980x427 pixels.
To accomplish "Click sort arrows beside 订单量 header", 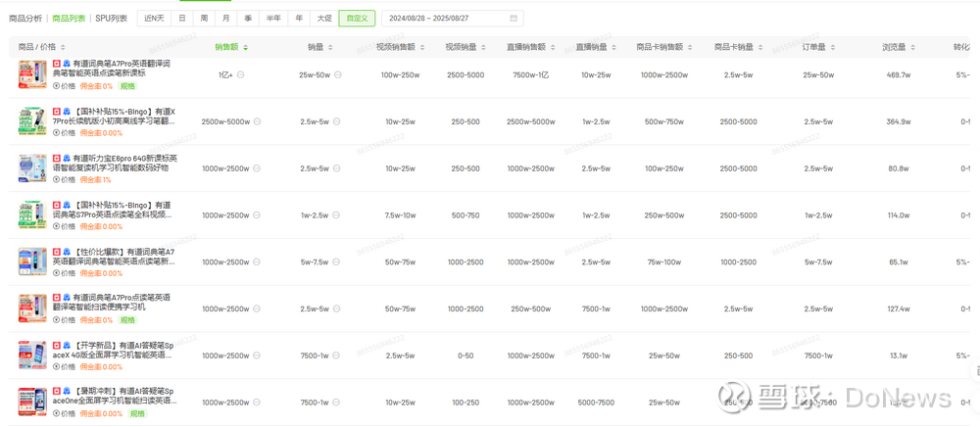I will coord(833,47).
